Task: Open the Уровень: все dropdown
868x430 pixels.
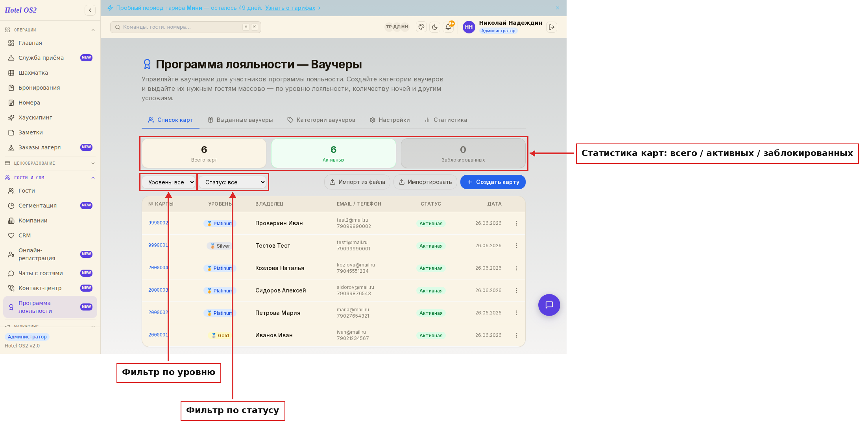Action: tap(169, 182)
